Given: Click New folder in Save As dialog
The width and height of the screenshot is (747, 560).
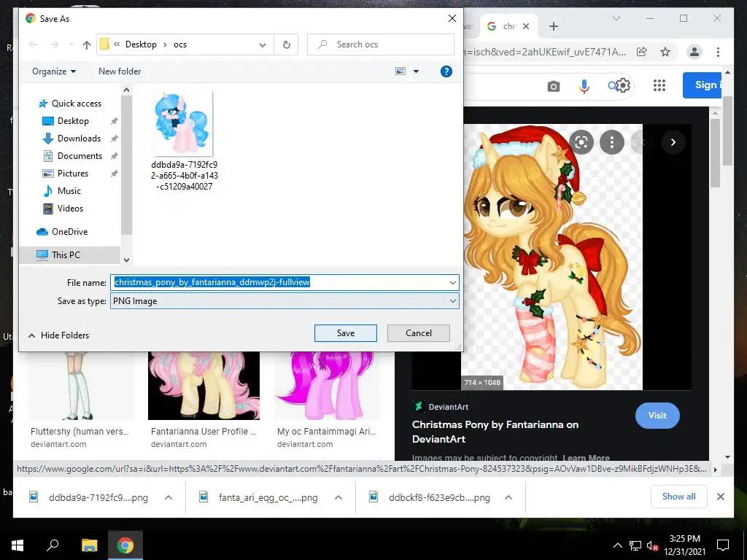Looking at the screenshot, I should pos(120,71).
